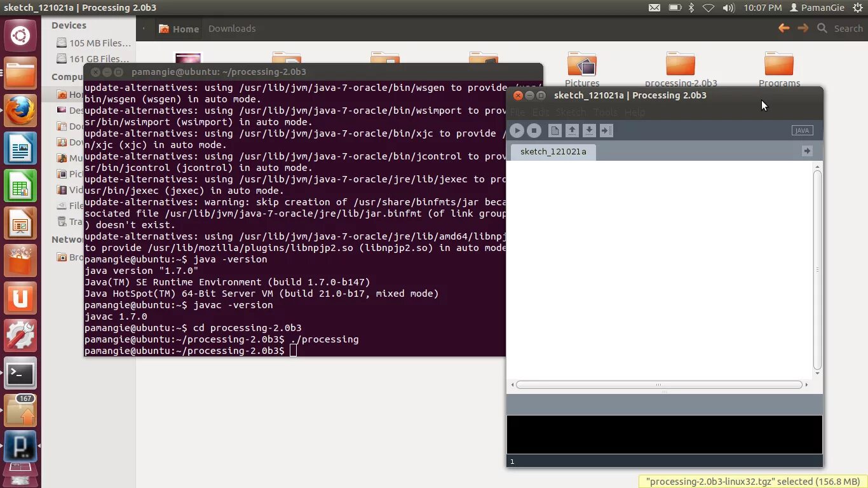The width and height of the screenshot is (868, 488).
Task: Open the battery indicator in the top panel
Action: tap(674, 8)
